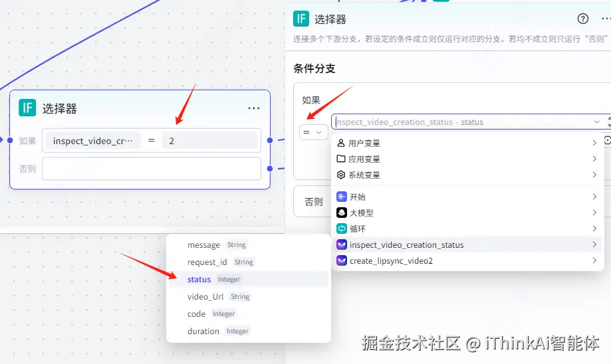This screenshot has height=364, width=611.
Task: Expand the 开始 submenu arrow
Action: [x=594, y=197]
